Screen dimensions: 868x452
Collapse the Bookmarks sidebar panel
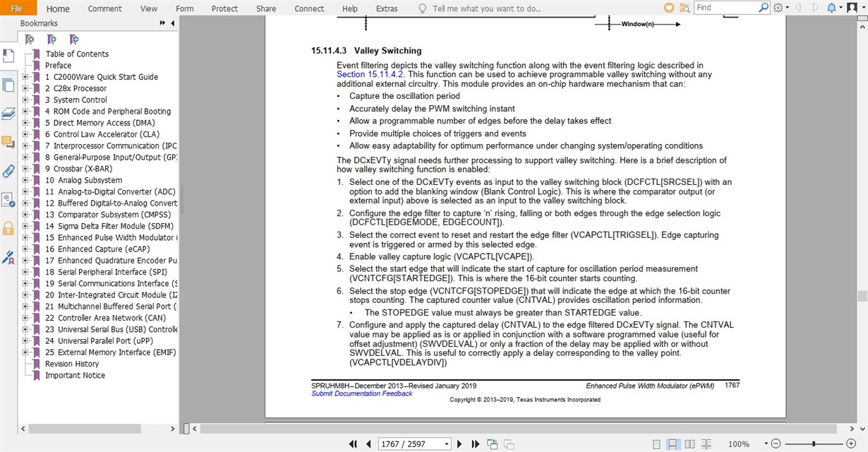171,23
